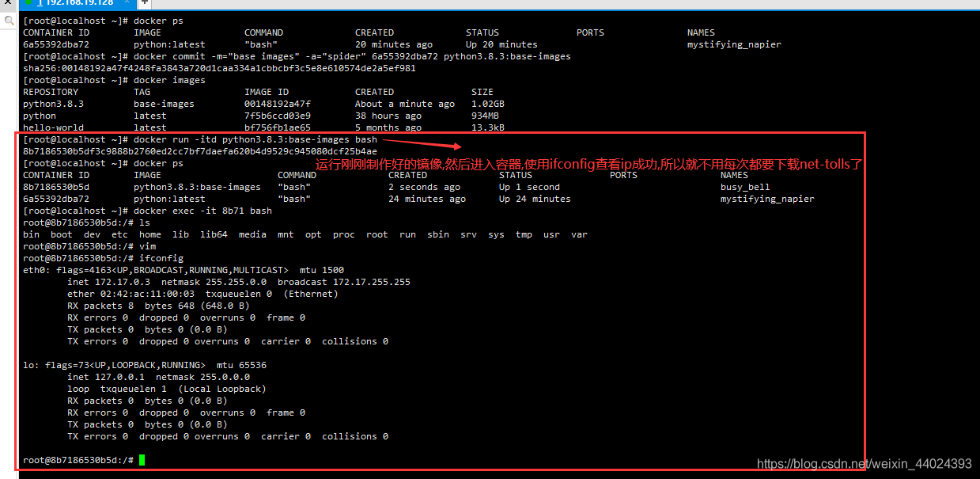The image size is (980, 479).
Task: Click the 13.3kB size value
Action: point(488,127)
